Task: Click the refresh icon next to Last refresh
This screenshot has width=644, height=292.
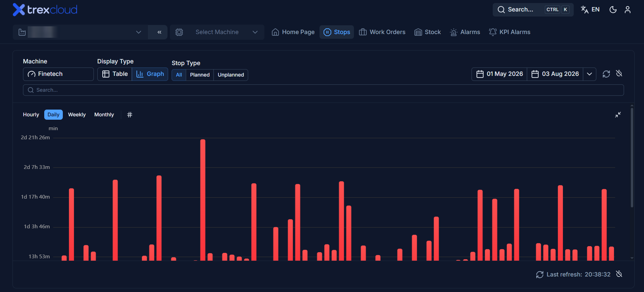Action: [x=540, y=274]
